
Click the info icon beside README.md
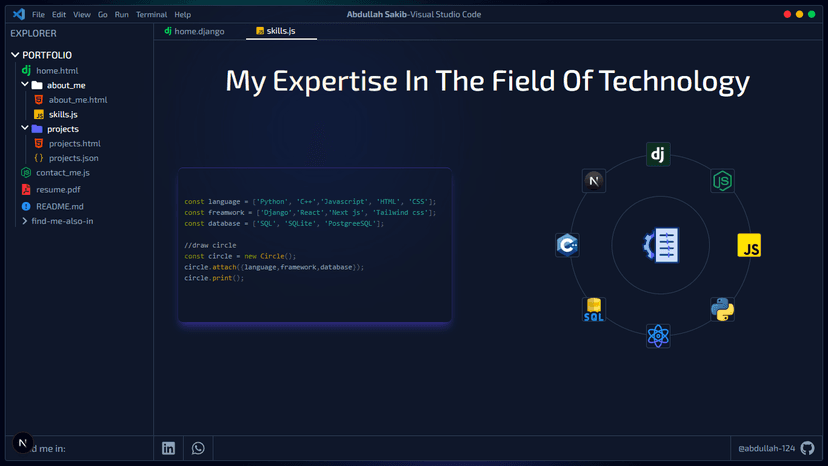tap(26, 206)
